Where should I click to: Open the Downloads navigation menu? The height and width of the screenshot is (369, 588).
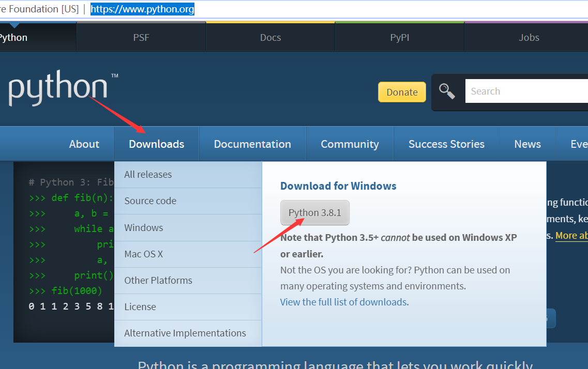[x=156, y=144]
